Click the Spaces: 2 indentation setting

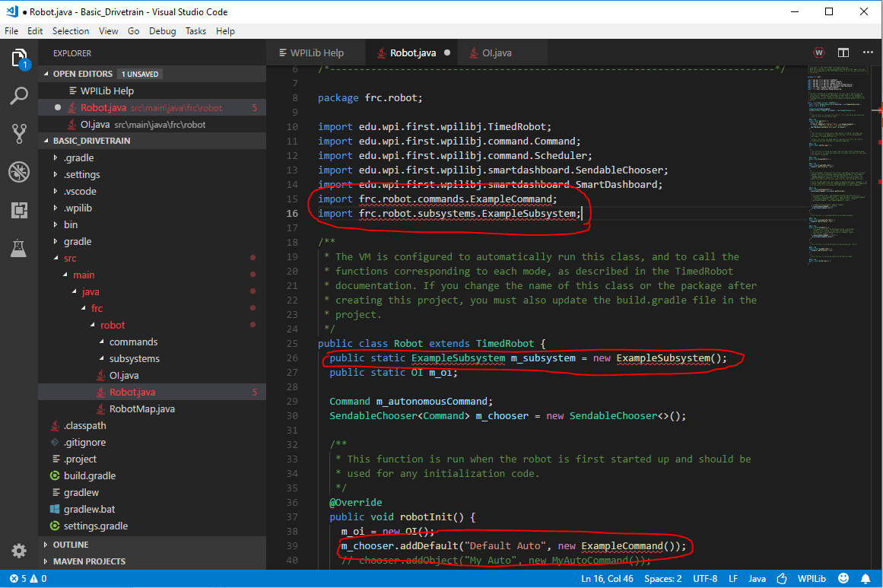[x=662, y=579]
